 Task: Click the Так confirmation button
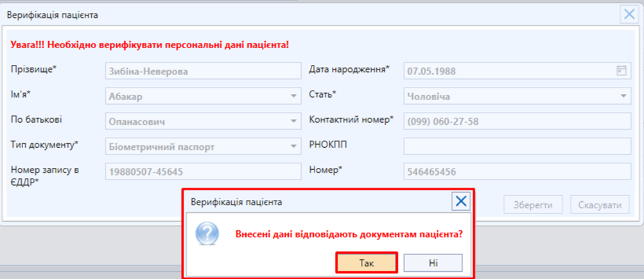coord(366,262)
